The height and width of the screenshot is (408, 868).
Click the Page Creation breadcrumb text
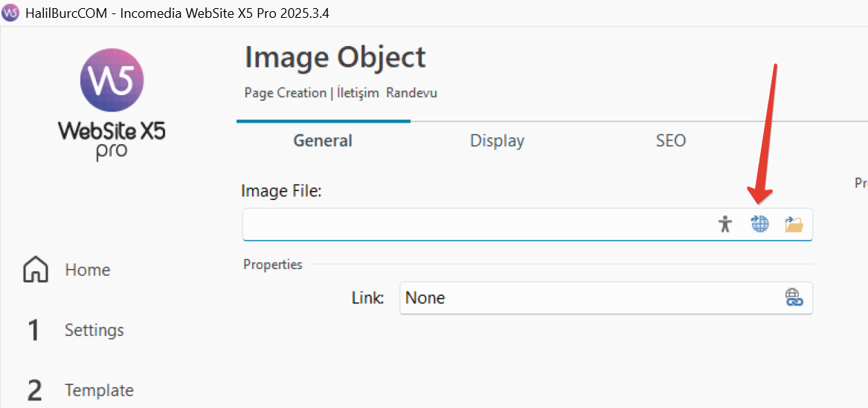(285, 93)
